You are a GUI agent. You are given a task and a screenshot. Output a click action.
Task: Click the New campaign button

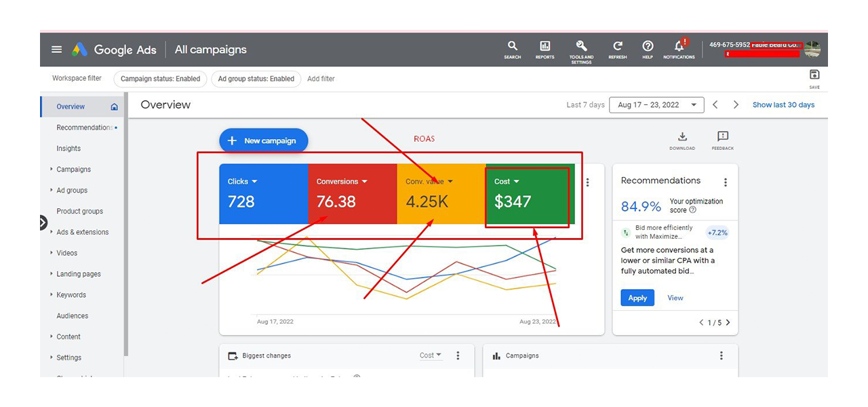coord(263,140)
